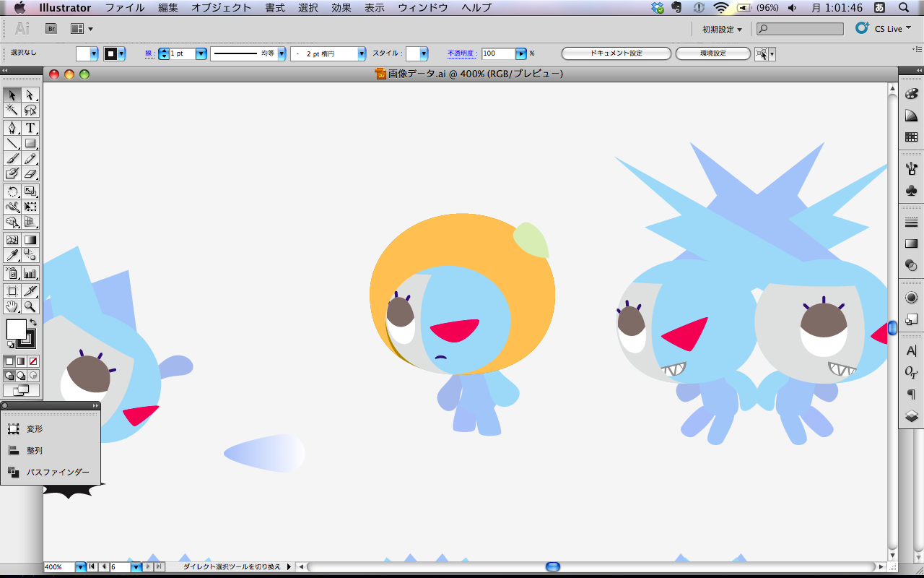The height and width of the screenshot is (578, 924).
Task: Select the Pen tool
Action: point(12,128)
